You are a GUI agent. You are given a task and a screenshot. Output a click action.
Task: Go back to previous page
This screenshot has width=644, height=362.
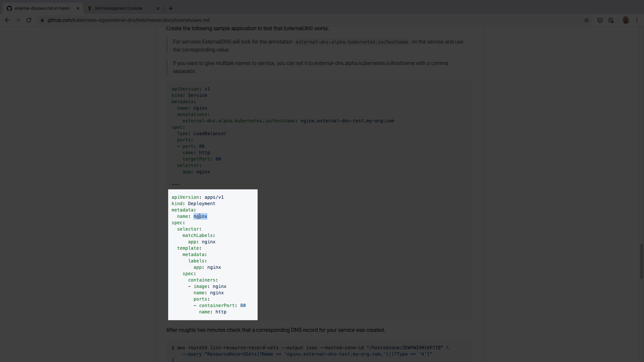coord(7,20)
